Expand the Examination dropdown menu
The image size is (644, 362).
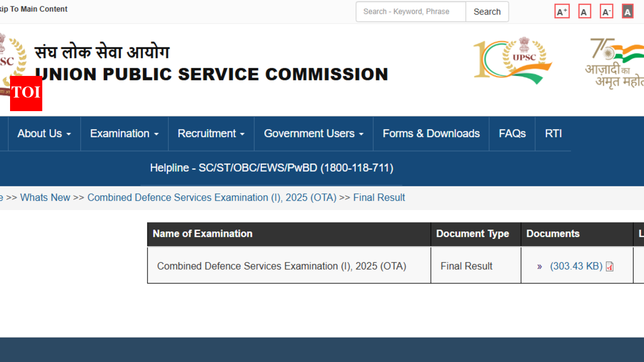[x=124, y=134]
